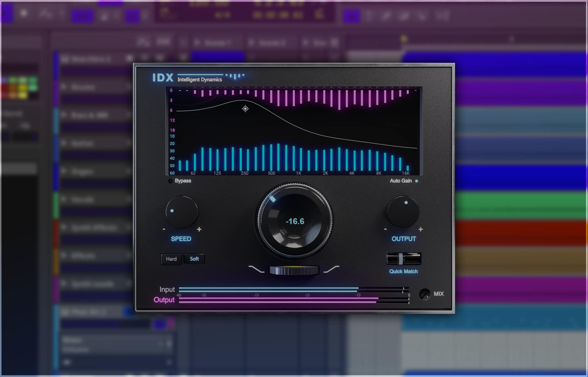Click the minus sign under SPEED knob
Image resolution: width=588 pixels, height=377 pixels.
pos(164,229)
